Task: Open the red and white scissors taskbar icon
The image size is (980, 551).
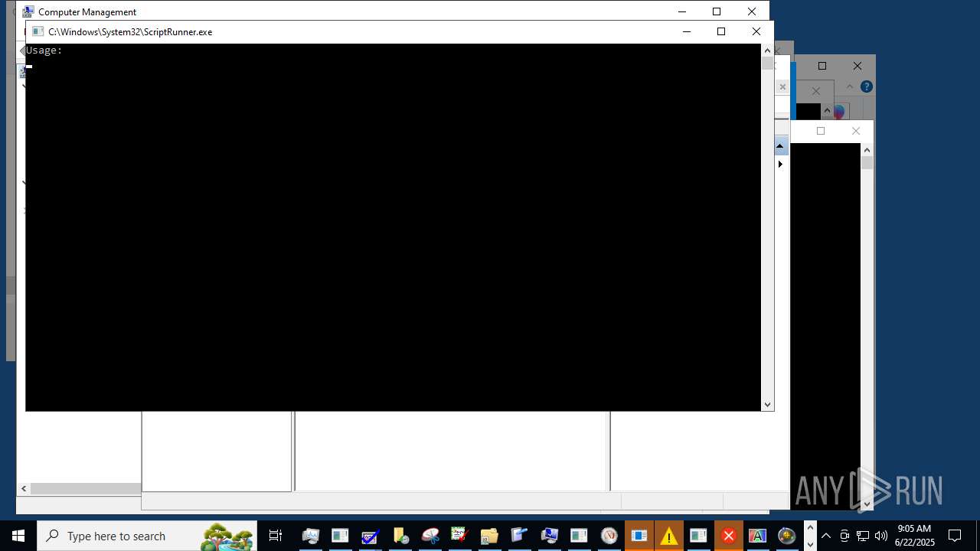Action: pos(430,536)
